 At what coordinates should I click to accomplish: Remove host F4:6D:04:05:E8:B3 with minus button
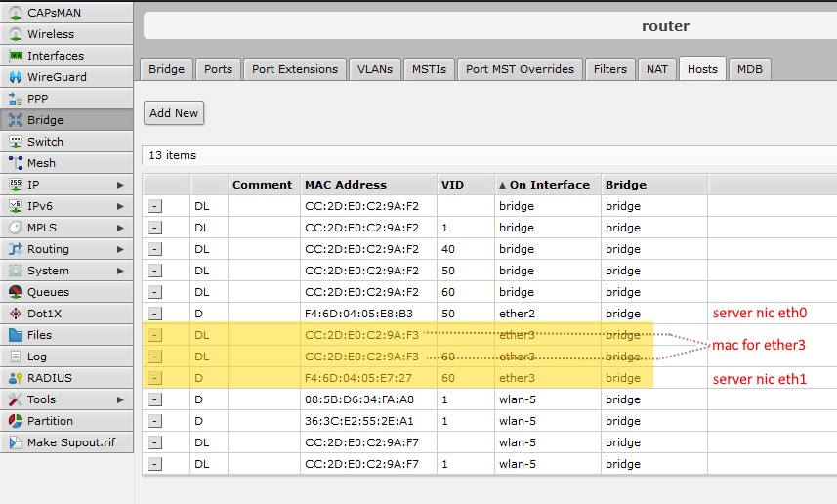[155, 314]
